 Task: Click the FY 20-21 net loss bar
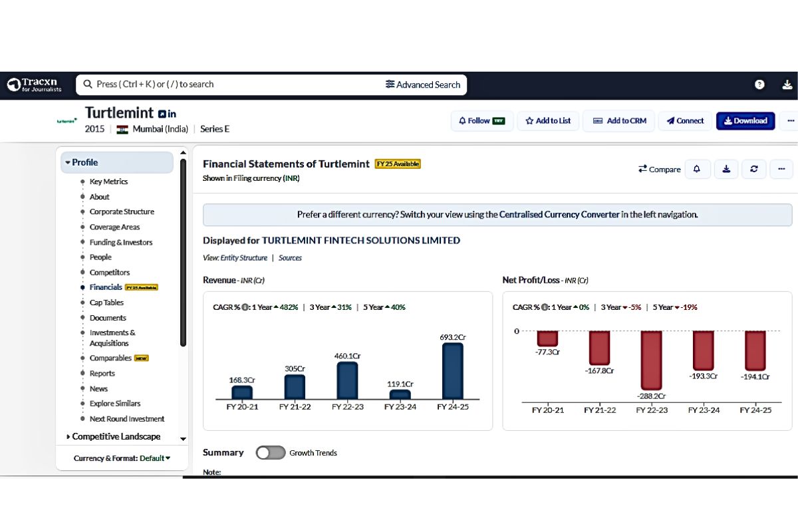tap(547, 338)
